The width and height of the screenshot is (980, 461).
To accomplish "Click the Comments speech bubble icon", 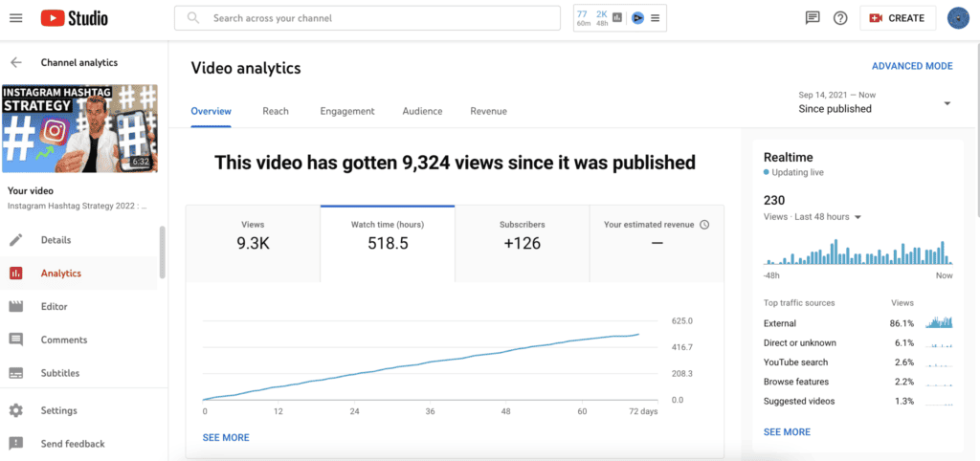I will click(16, 340).
